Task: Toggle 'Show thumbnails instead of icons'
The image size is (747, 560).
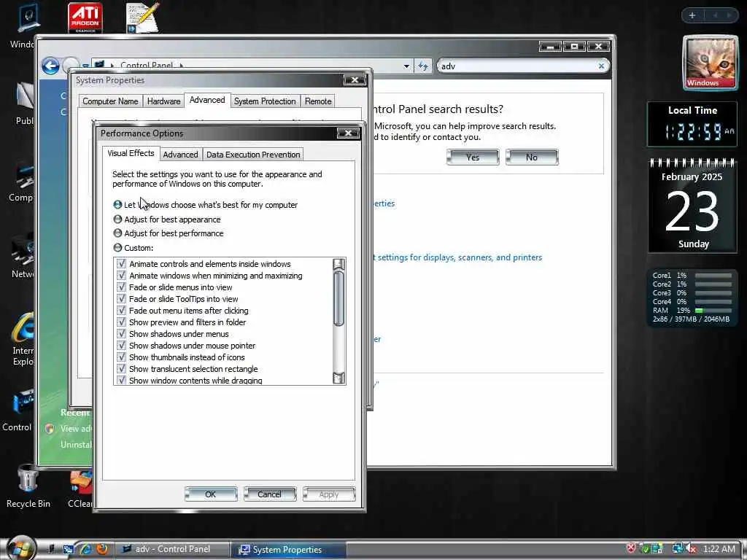Action: point(122,357)
